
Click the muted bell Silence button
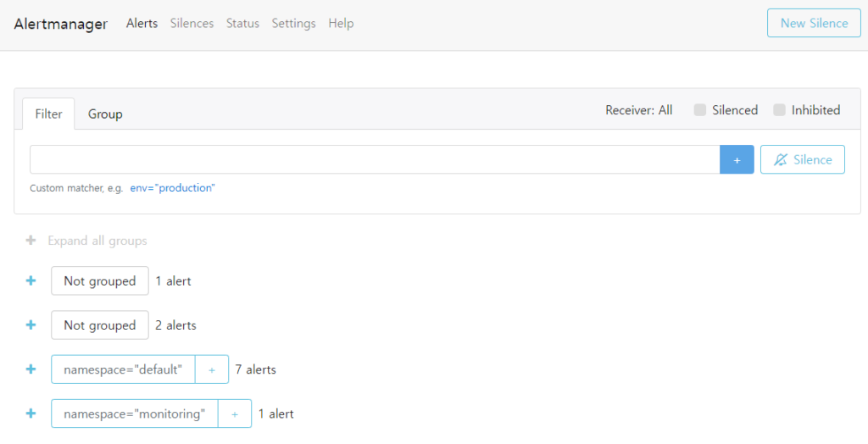point(803,159)
